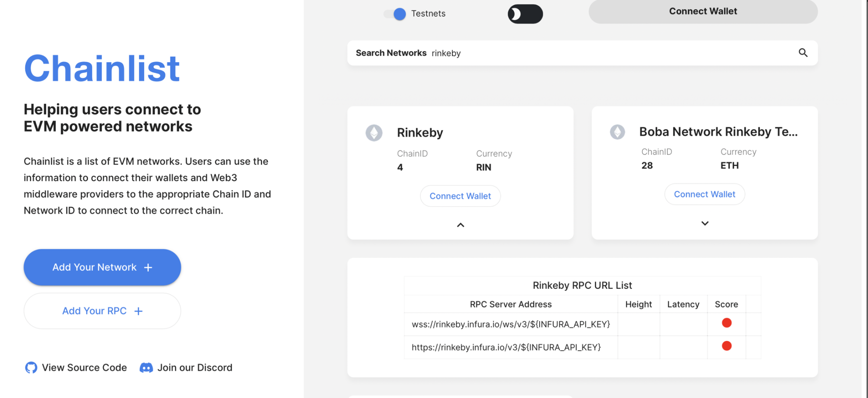868x398 pixels.
Task: Click the Ethereum icon on the Rinkeby card
Action: point(374,133)
